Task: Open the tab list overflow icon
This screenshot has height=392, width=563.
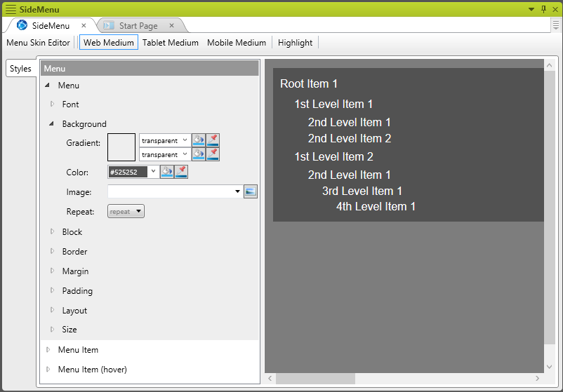Action: tap(555, 25)
